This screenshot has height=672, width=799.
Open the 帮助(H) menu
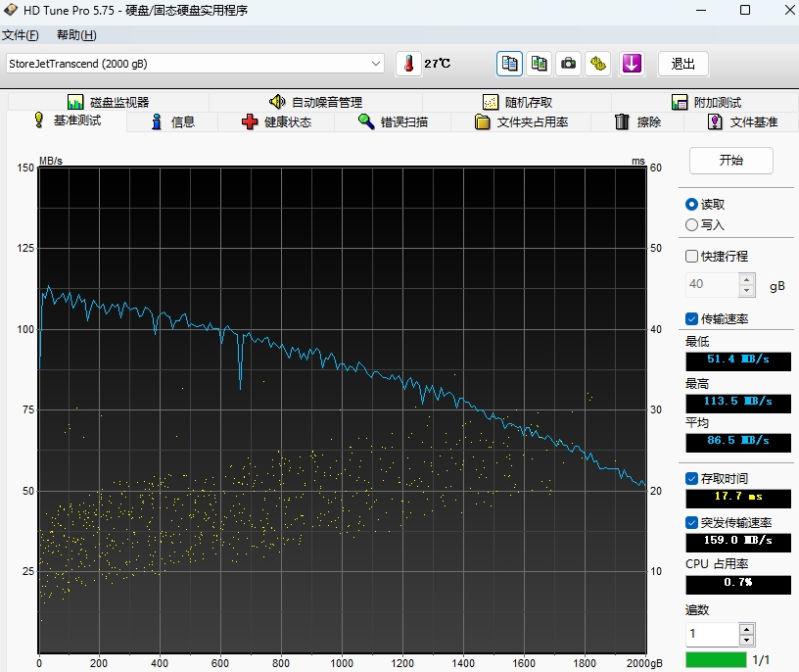tap(76, 35)
